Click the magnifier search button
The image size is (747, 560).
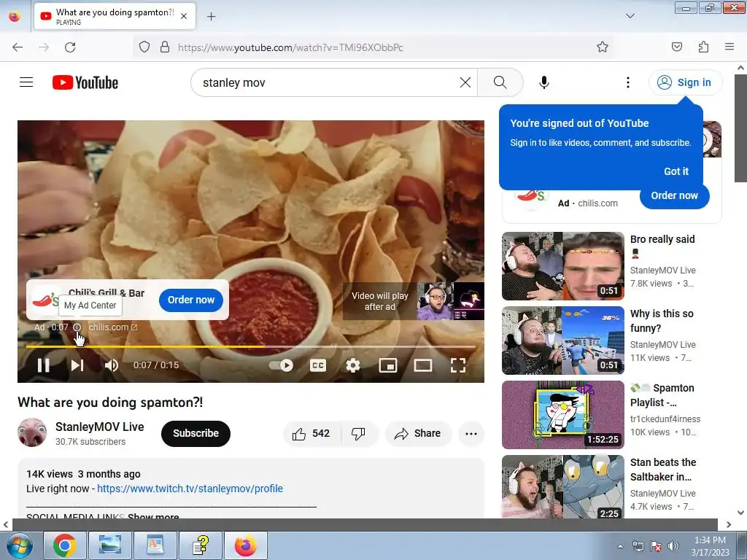coord(500,82)
